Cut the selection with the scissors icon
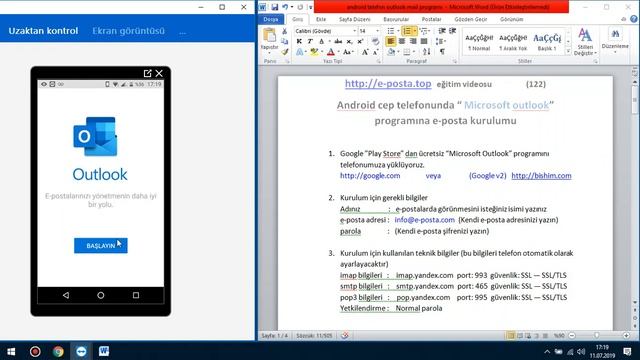This screenshot has height=360, width=640. click(x=284, y=31)
